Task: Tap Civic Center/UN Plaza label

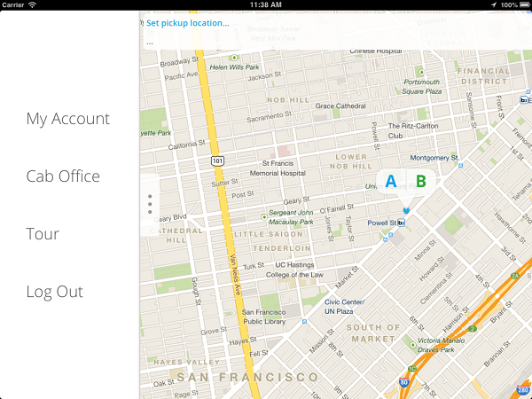Action: click(344, 307)
